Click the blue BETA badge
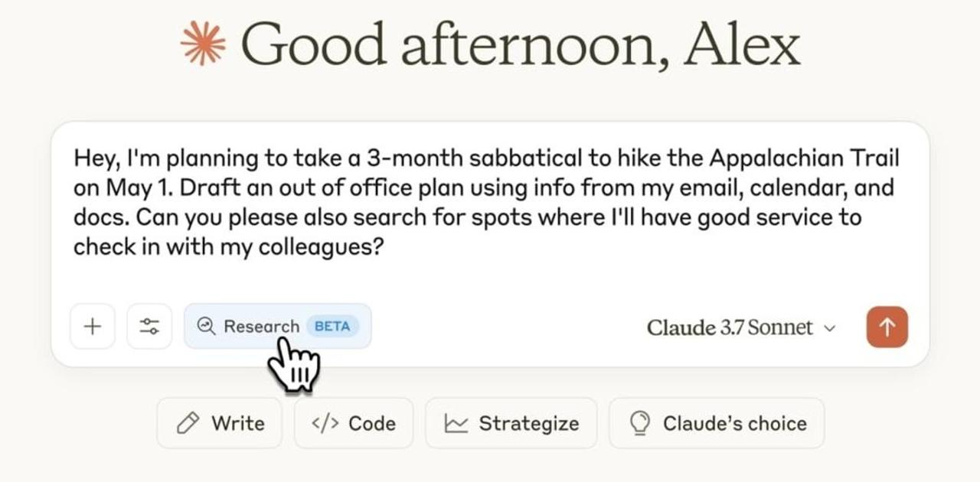Screen dimensions: 980x482 (x=332, y=327)
